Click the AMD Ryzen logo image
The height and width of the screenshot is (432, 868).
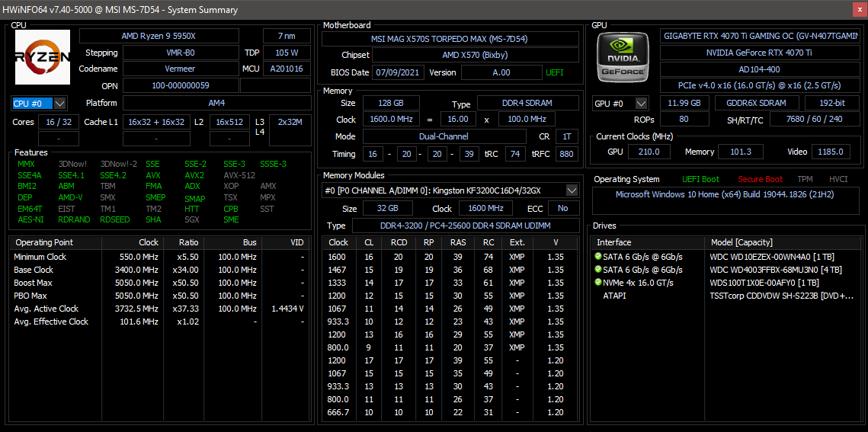[43, 57]
